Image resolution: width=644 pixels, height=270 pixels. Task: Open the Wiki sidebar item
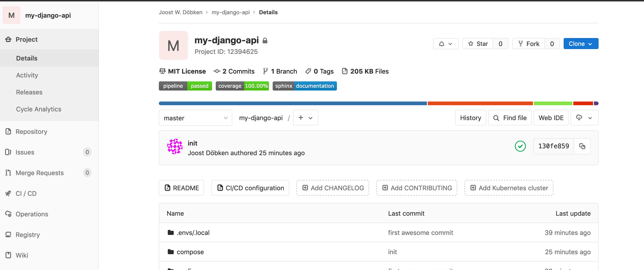[x=22, y=255]
